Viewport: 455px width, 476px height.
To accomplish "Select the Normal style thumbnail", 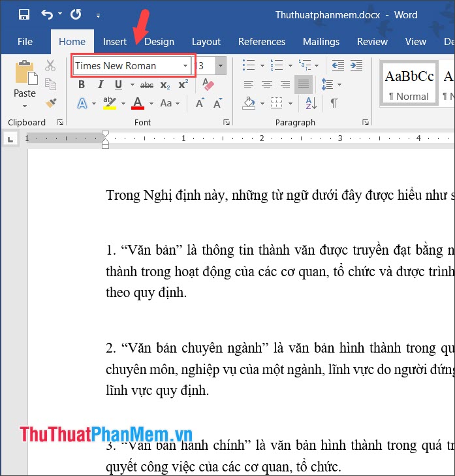I will 409,84.
